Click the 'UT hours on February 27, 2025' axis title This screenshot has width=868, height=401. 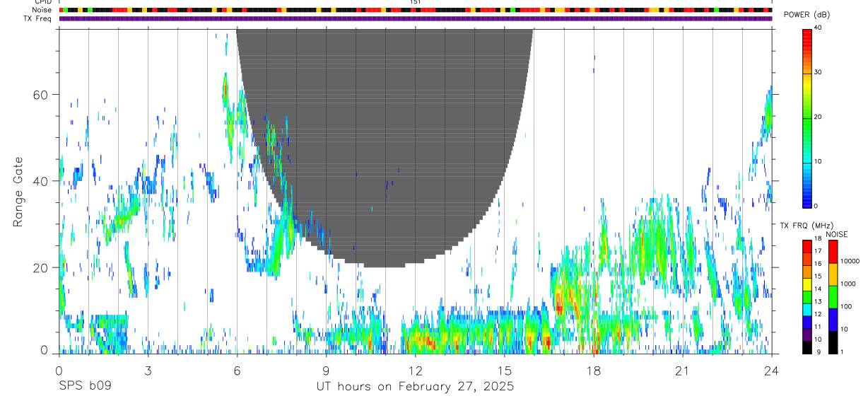pyautogui.click(x=415, y=386)
